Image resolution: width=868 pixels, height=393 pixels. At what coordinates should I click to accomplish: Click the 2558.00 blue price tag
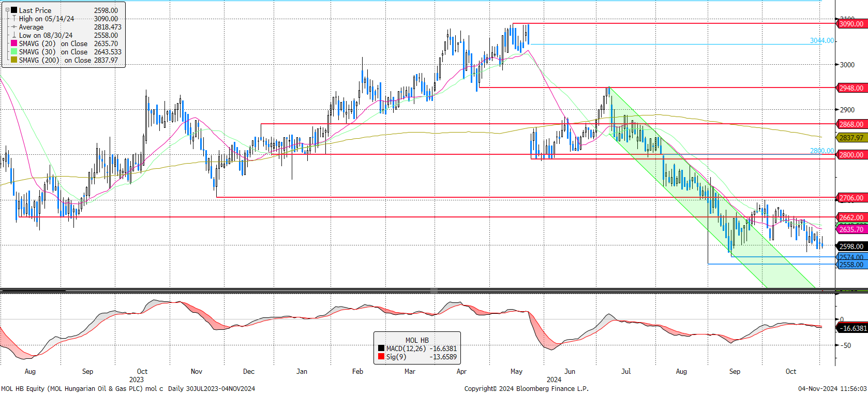tap(851, 265)
